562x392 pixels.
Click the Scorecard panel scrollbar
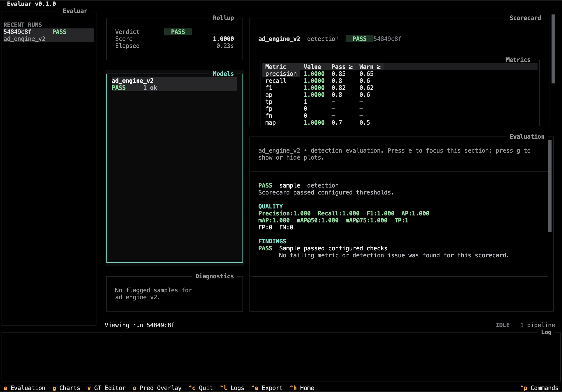[553, 49]
